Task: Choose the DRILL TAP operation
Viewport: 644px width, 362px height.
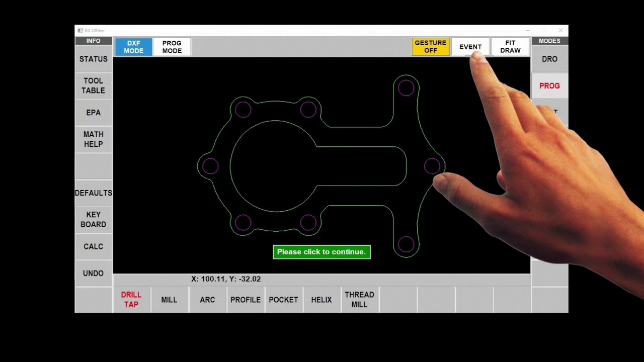Action: (131, 300)
